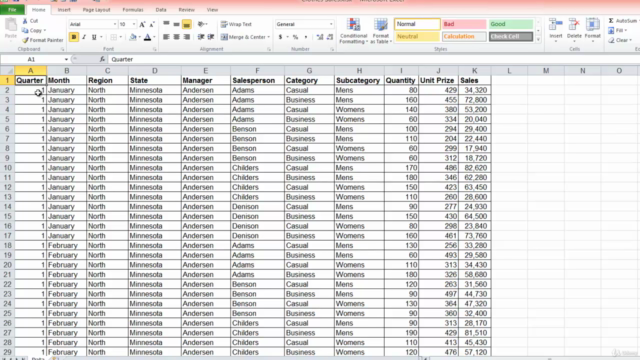The image size is (640, 360).
Task: Align text left
Action: (x=166, y=37)
